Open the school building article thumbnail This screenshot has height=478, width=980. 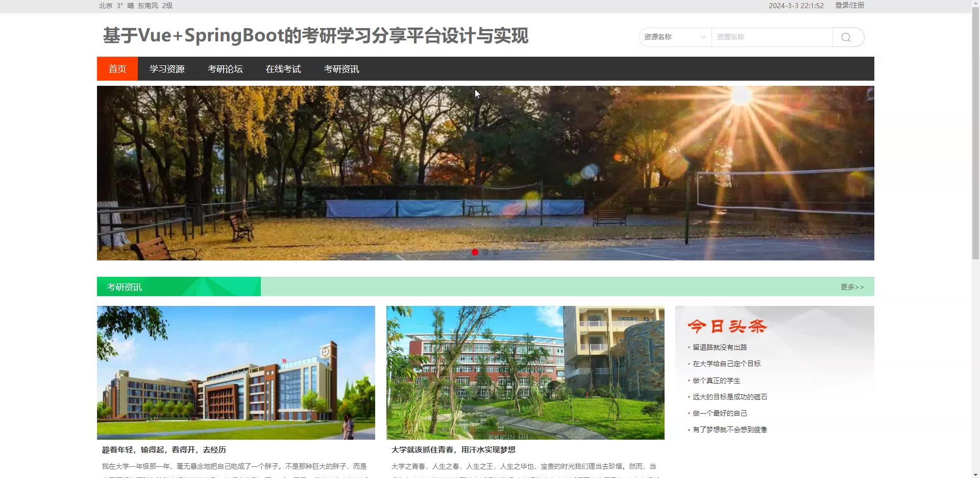click(x=236, y=373)
